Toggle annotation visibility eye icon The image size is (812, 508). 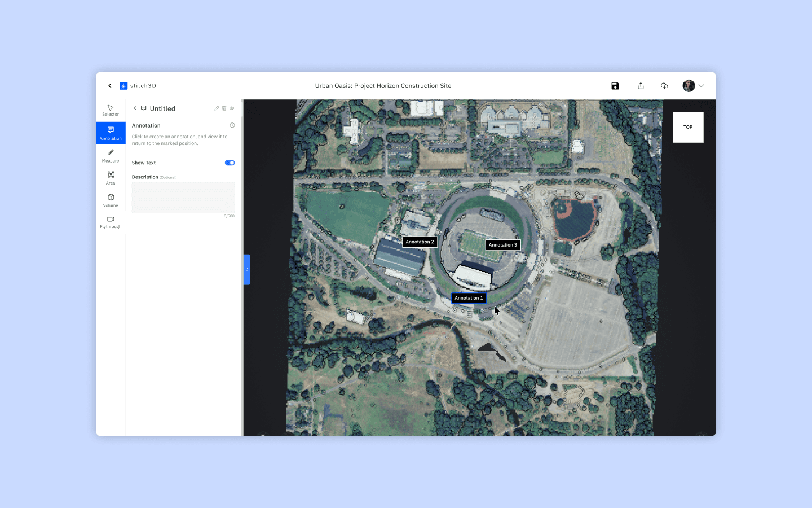[x=232, y=108]
